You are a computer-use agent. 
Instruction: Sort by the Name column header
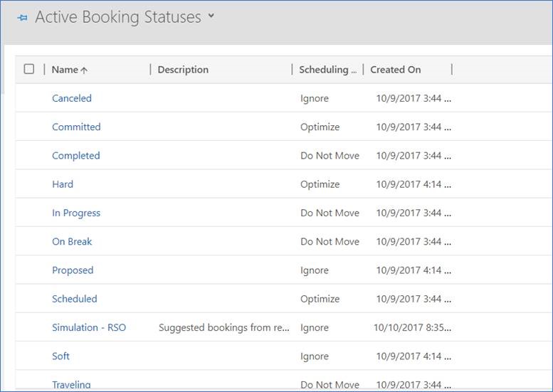64,70
